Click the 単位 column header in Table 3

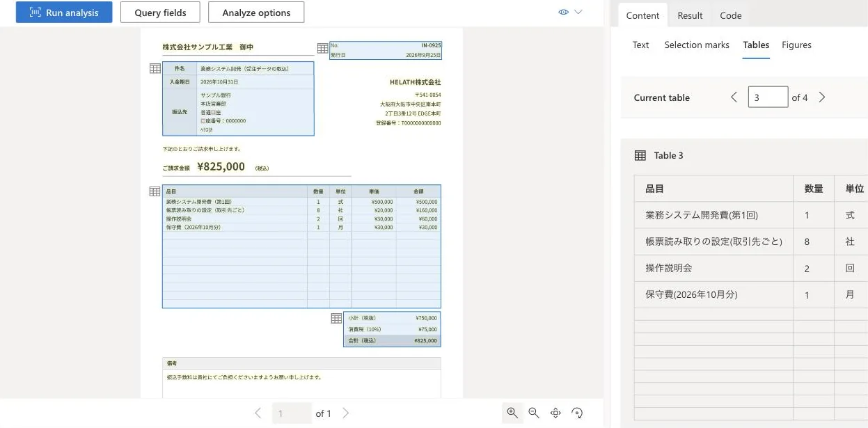(851, 189)
